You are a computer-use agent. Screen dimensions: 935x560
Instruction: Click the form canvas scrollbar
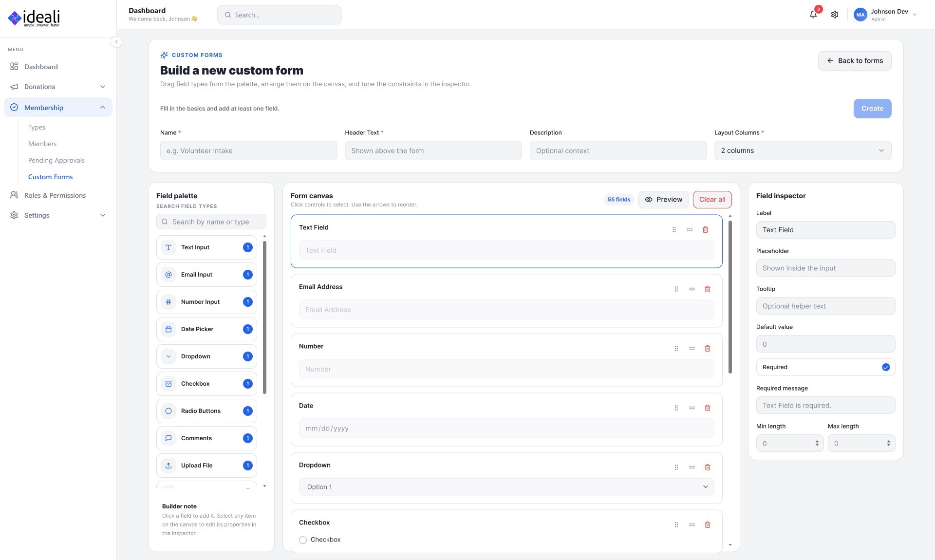tap(730, 297)
